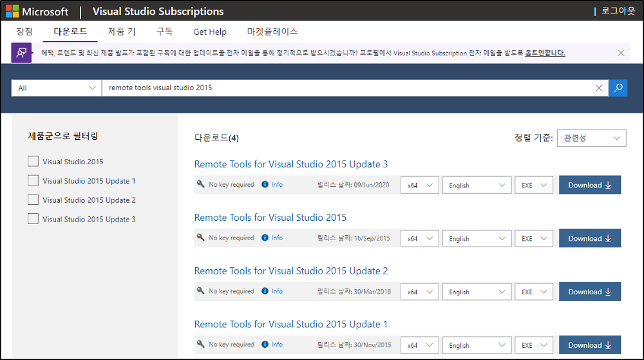Open Remote Tools 2015 Update 2 title link
This screenshot has width=644, height=360.
point(291,271)
